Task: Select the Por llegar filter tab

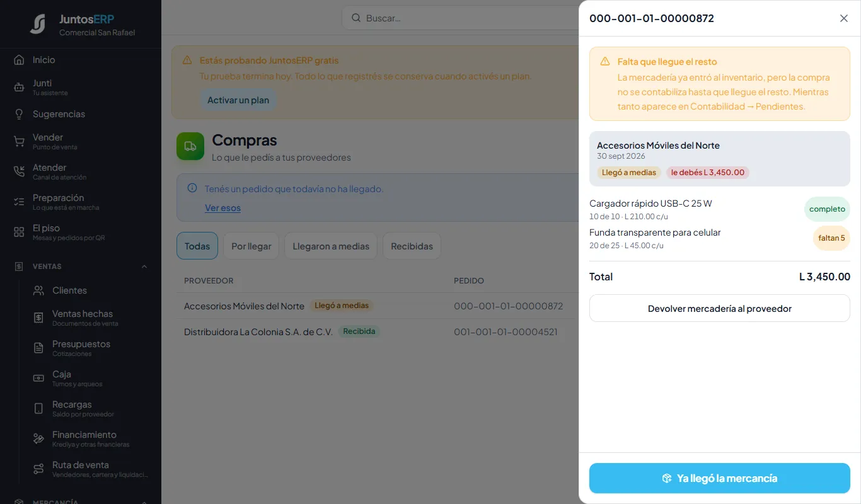Action: (251, 246)
